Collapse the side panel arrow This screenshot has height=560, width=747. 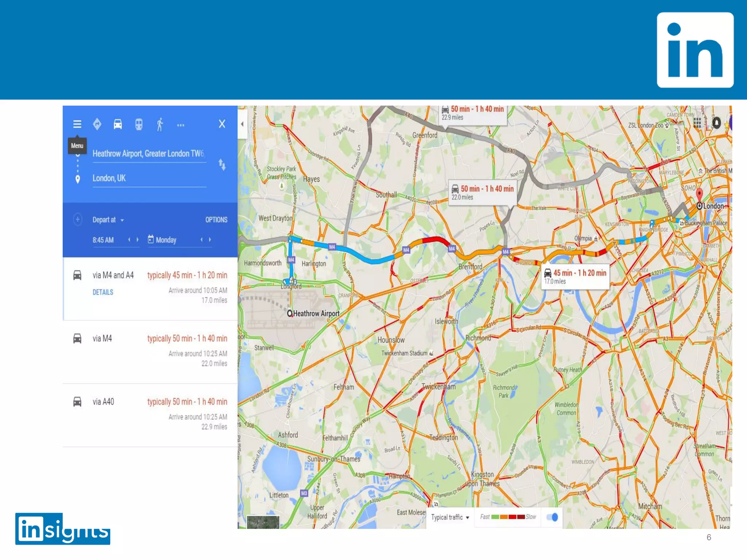coord(242,124)
